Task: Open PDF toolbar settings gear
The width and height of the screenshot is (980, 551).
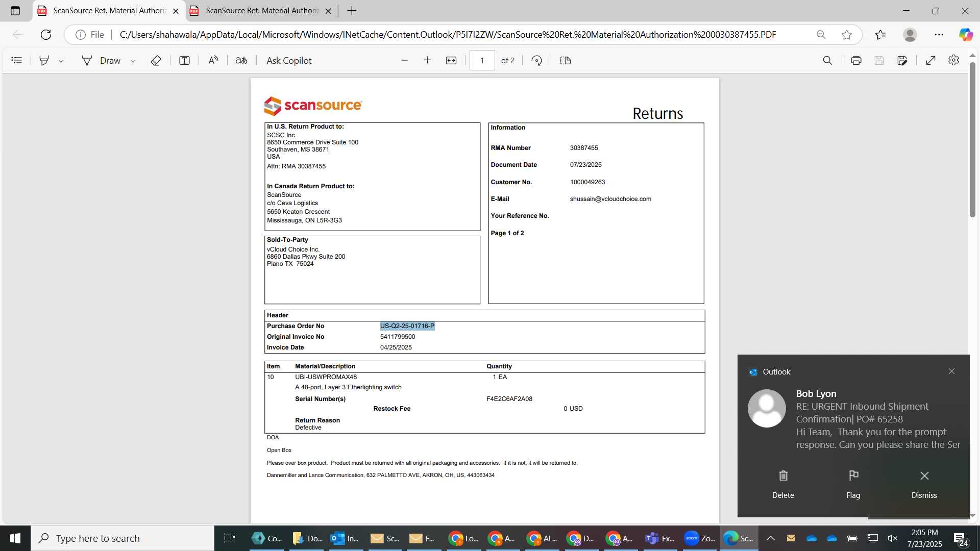Action: [953, 61]
